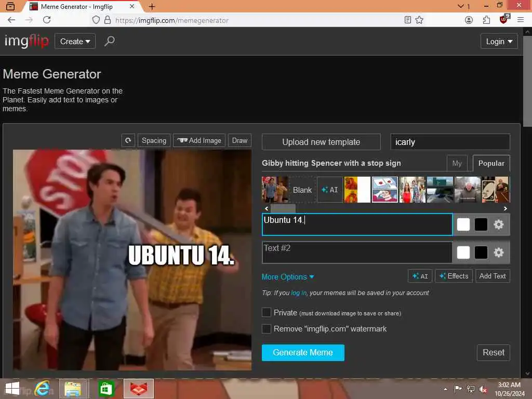Expand the Login dropdown
Image resolution: width=532 pixels, height=399 pixels.
[x=499, y=42]
